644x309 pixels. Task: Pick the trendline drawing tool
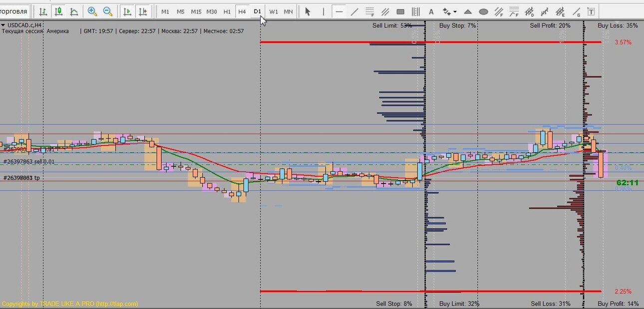pos(354,11)
